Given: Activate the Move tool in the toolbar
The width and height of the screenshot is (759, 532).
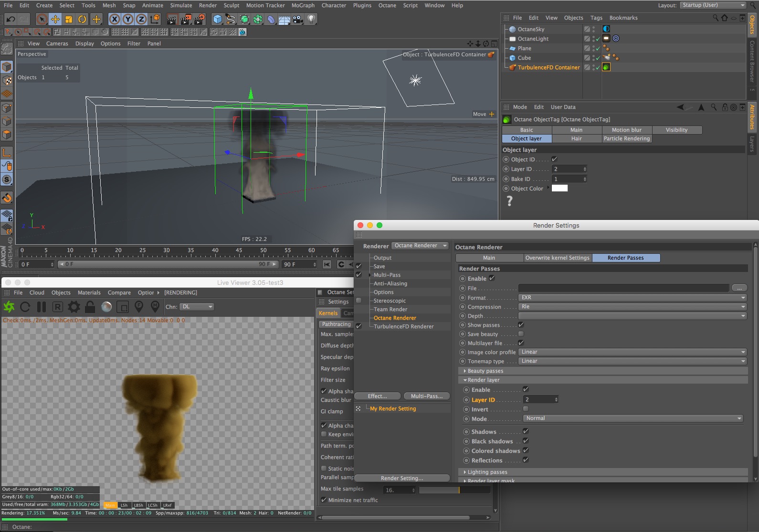Looking at the screenshot, I should click(x=55, y=19).
